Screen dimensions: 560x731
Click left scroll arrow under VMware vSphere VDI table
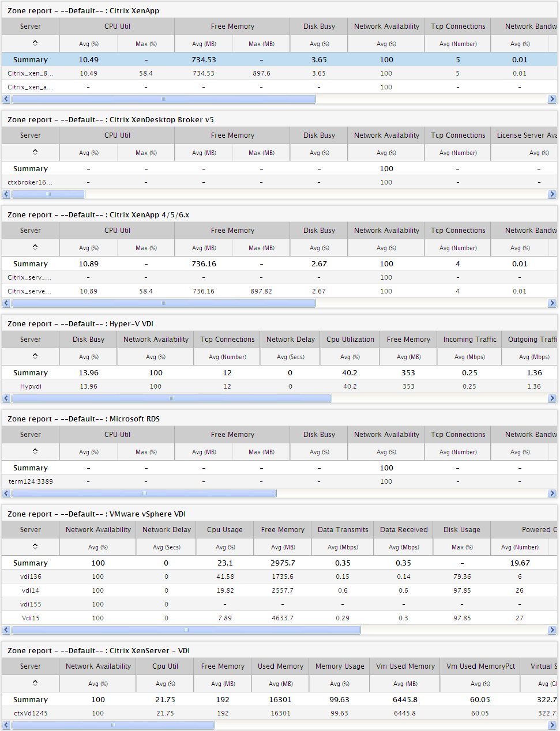(x=7, y=630)
